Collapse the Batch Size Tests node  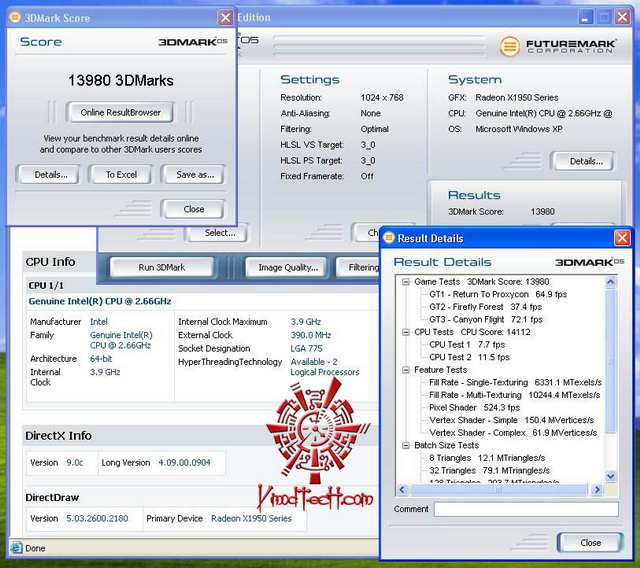tap(406, 446)
